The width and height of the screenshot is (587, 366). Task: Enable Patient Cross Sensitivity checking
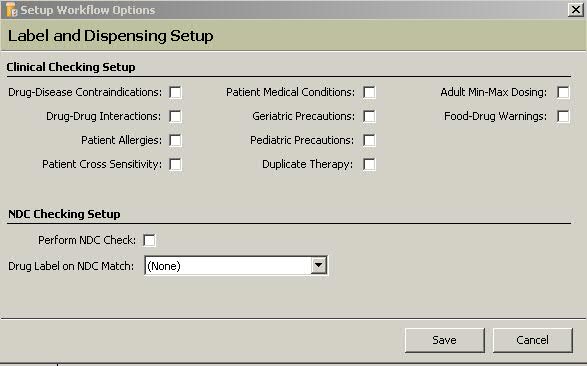coord(175,164)
